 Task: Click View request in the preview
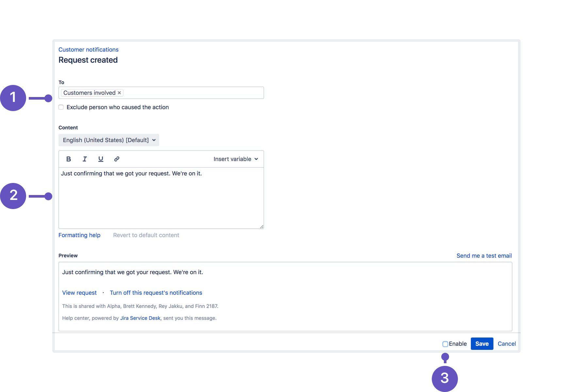click(x=79, y=293)
